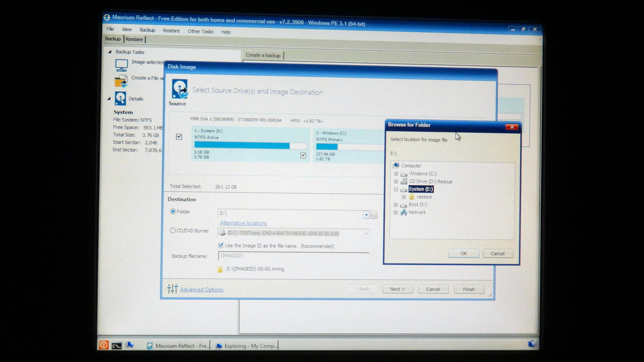The width and height of the screenshot is (644, 362).
Task: Collapse the System (E:) tree node
Action: 396,190
